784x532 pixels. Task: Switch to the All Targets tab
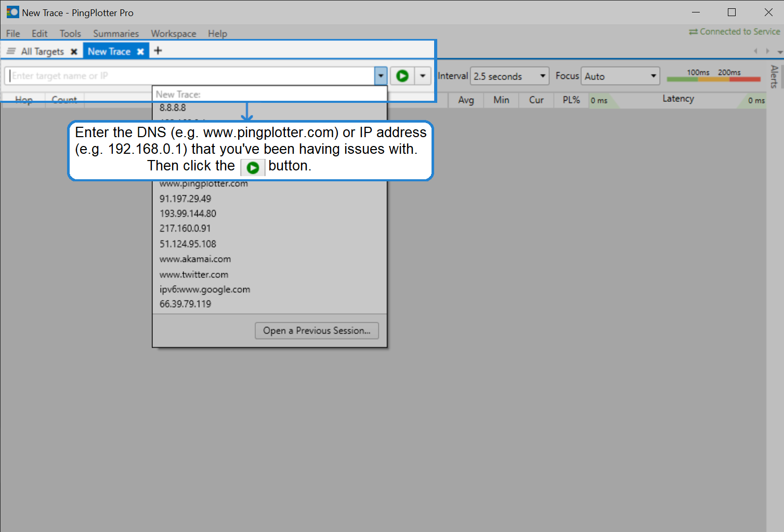pos(42,51)
